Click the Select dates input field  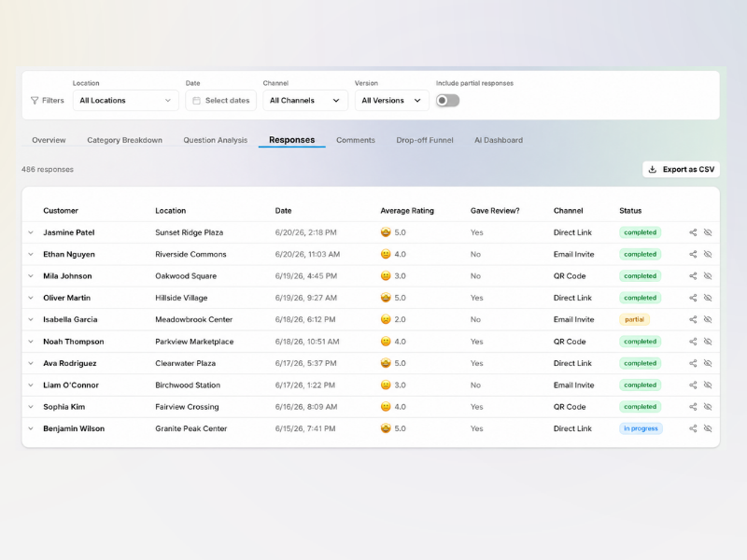221,101
